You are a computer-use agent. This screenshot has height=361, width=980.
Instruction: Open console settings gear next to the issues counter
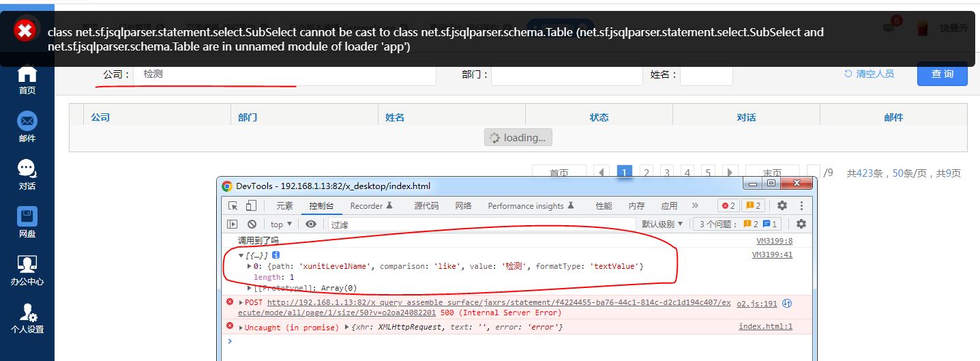click(x=801, y=224)
